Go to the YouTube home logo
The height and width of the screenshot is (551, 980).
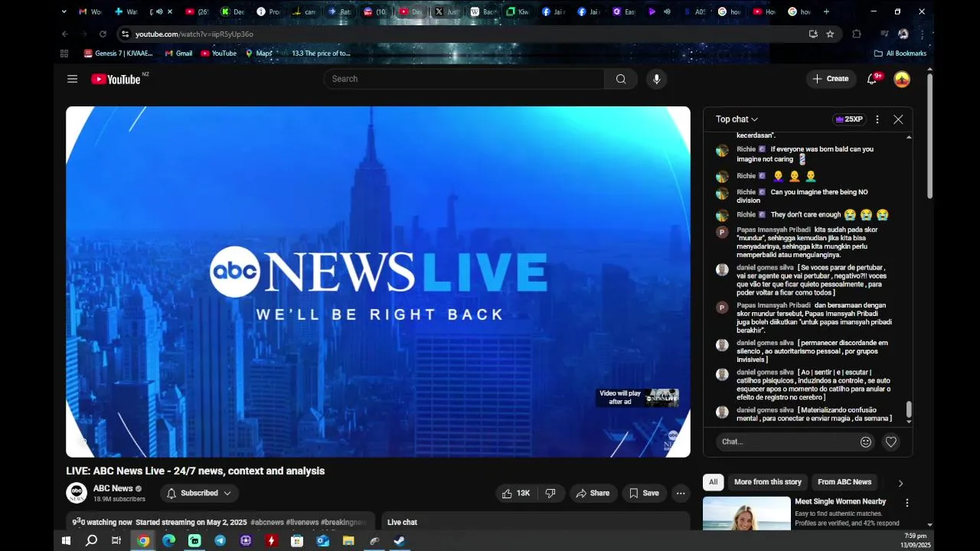(x=116, y=79)
